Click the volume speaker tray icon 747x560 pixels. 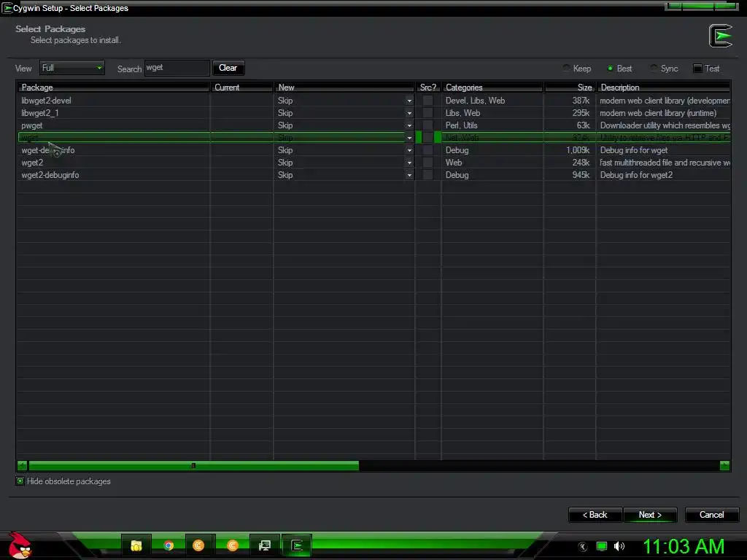619,546
